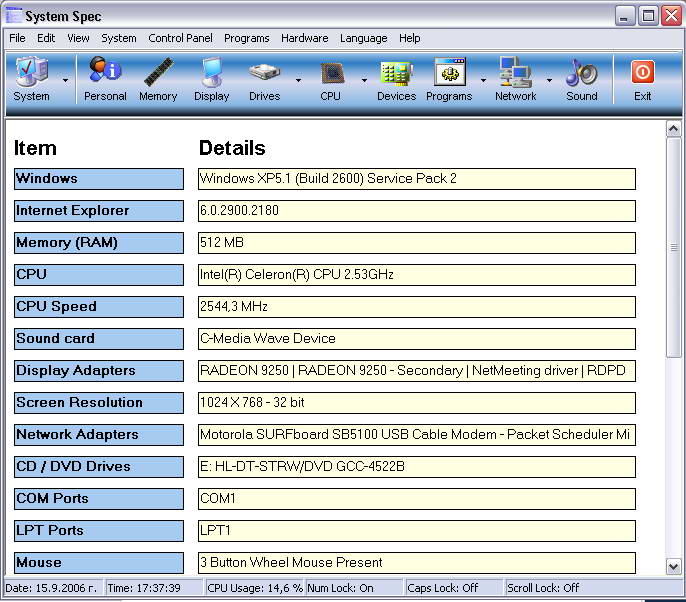This screenshot has height=602, width=686.
Task: Open the Help menu
Action: (410, 38)
